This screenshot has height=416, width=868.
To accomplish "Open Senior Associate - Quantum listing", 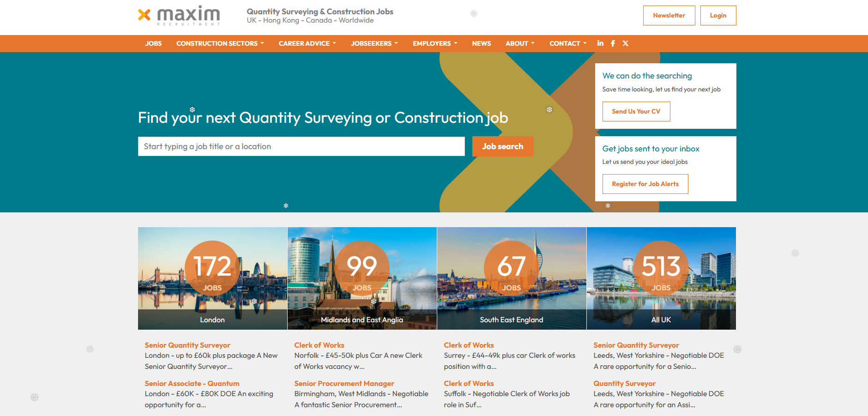I will tap(192, 384).
